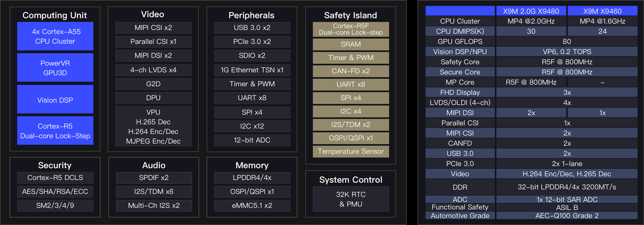Select SDIO x2 box

[x=252, y=56]
